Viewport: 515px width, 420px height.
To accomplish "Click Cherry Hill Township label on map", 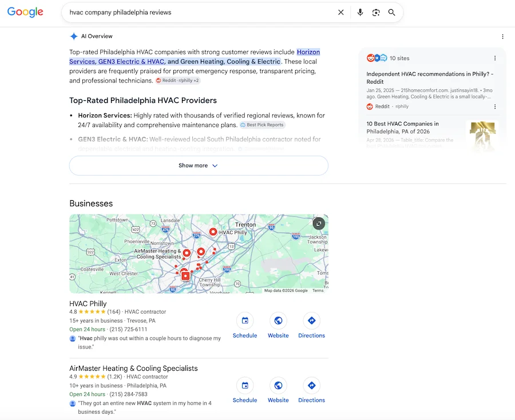I will click(209, 283).
